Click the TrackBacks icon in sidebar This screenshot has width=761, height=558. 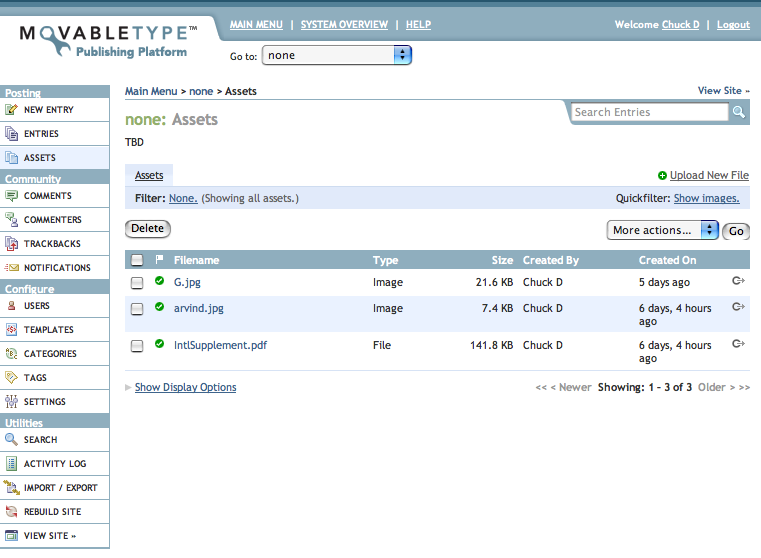(x=11, y=243)
